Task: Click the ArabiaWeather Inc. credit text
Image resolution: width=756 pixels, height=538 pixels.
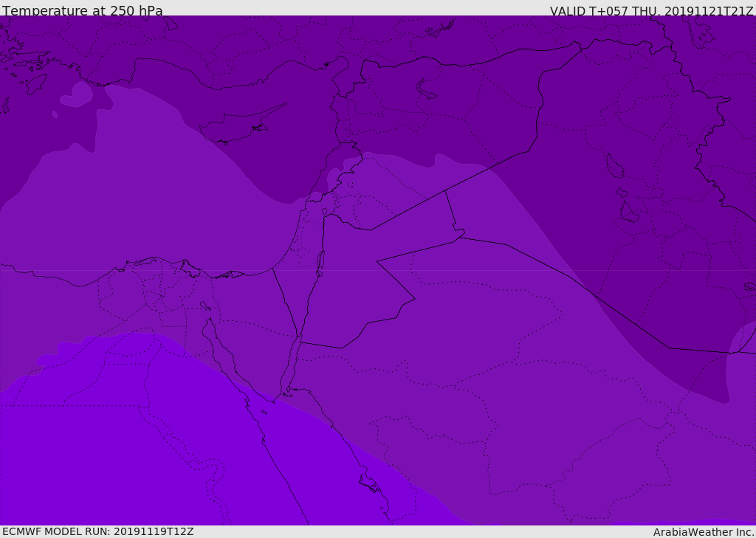Action: 703,532
